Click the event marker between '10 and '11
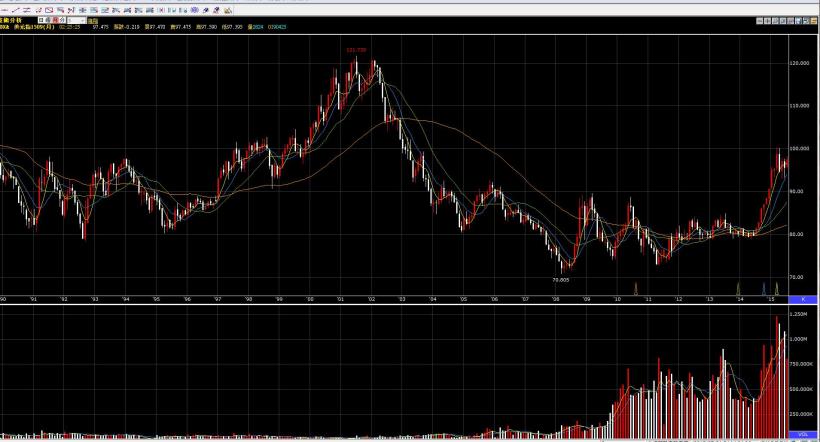Screen dimensions: 820x442 click(636, 289)
